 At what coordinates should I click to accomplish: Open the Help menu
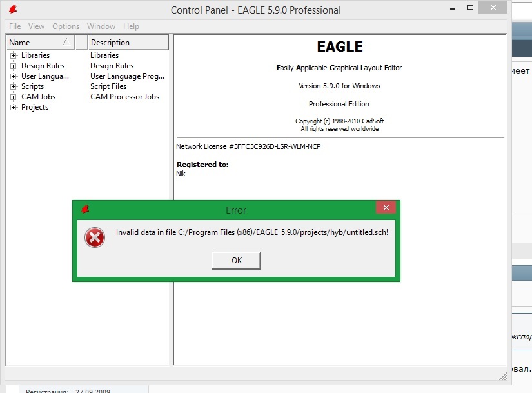click(x=131, y=26)
